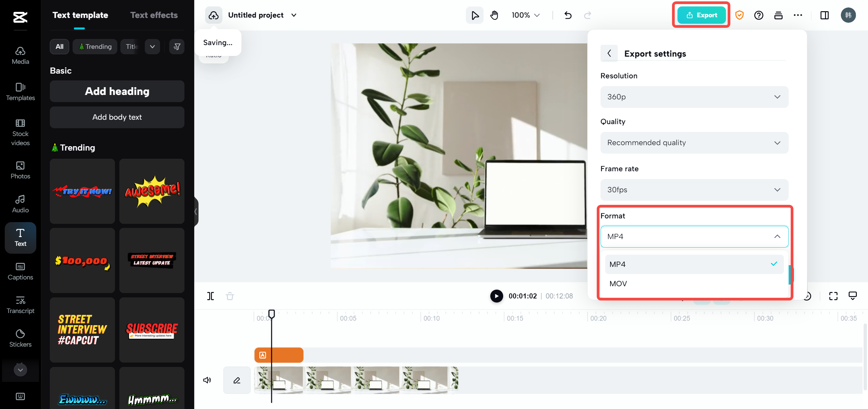Click the CapCut logo icon
The height and width of the screenshot is (409, 868).
click(20, 17)
